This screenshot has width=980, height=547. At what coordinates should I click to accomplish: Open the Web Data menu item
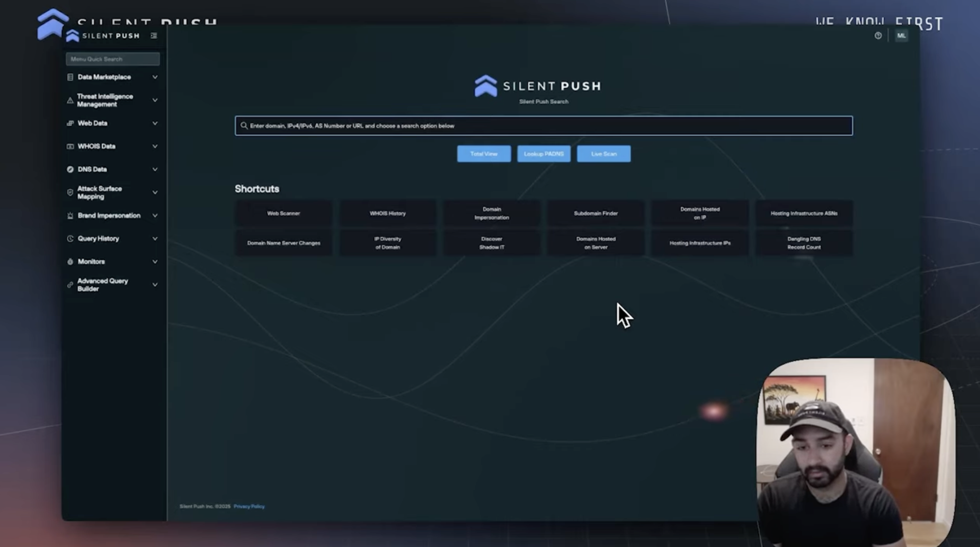pyautogui.click(x=113, y=123)
